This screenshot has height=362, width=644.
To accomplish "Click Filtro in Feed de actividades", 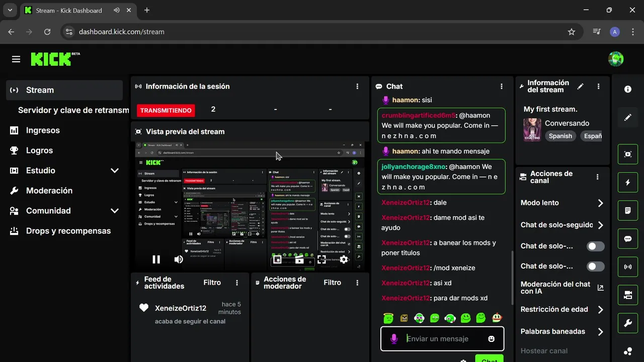I will tap(212, 283).
